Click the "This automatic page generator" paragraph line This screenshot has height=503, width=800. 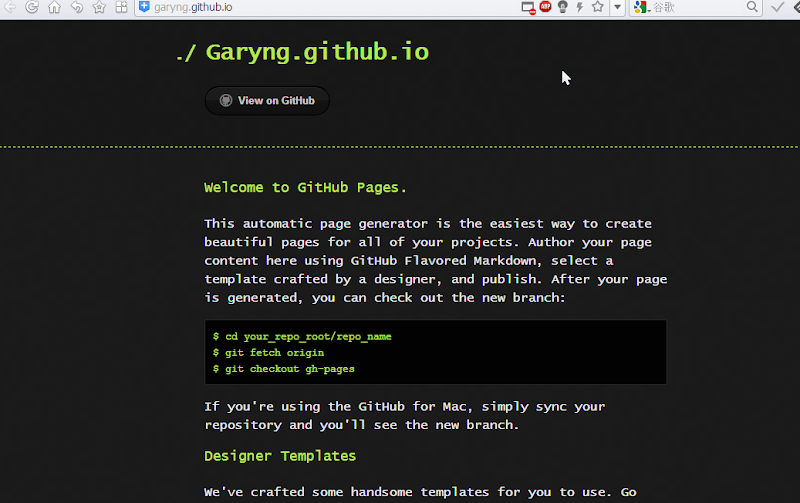tap(428, 224)
